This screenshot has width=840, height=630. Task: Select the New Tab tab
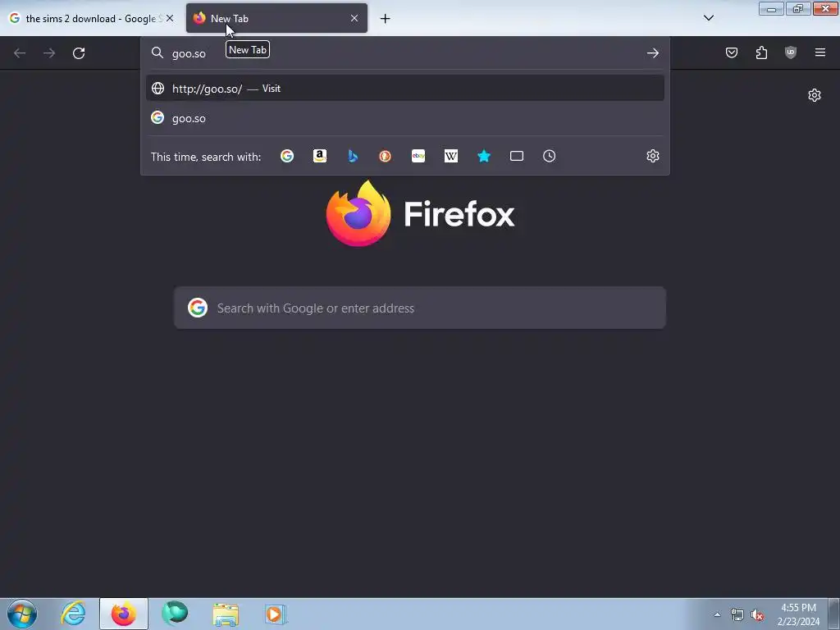coord(276,19)
